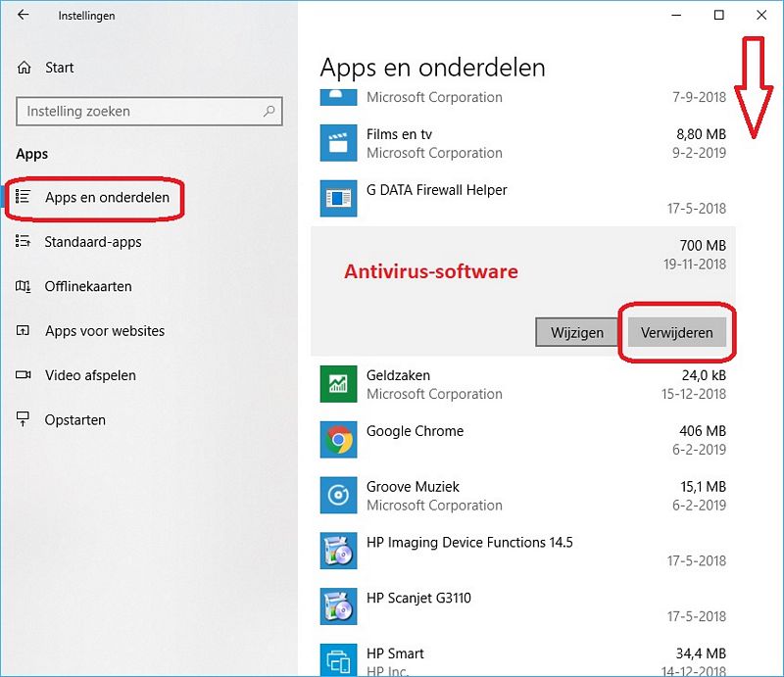
Task: Click the Standaard-apps icon
Action: point(23,241)
